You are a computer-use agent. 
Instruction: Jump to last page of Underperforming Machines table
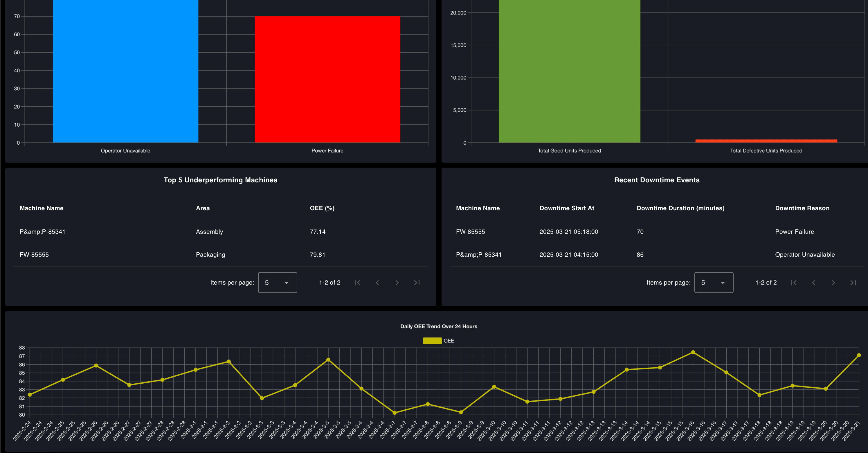pyautogui.click(x=417, y=283)
